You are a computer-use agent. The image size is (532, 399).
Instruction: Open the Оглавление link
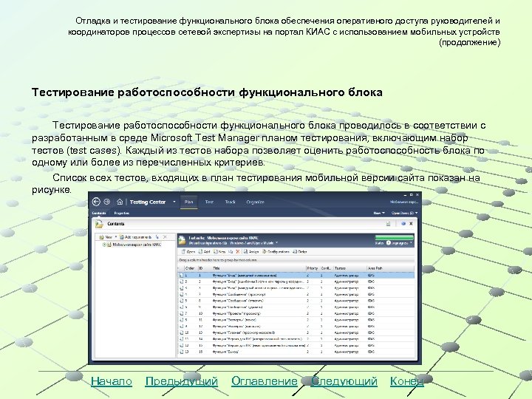point(265,381)
